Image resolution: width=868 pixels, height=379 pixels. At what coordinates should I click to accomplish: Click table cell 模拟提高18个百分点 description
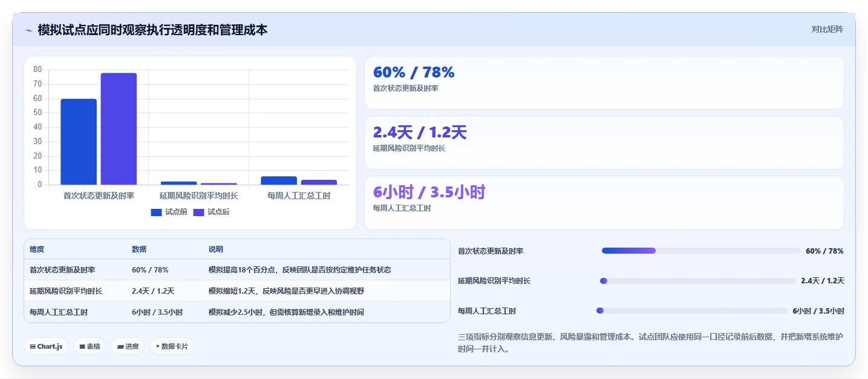[300, 269]
